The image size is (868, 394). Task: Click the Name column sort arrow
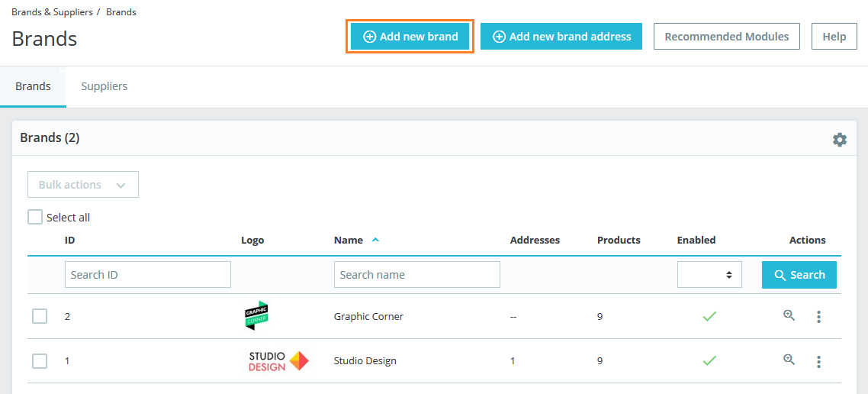(375, 240)
